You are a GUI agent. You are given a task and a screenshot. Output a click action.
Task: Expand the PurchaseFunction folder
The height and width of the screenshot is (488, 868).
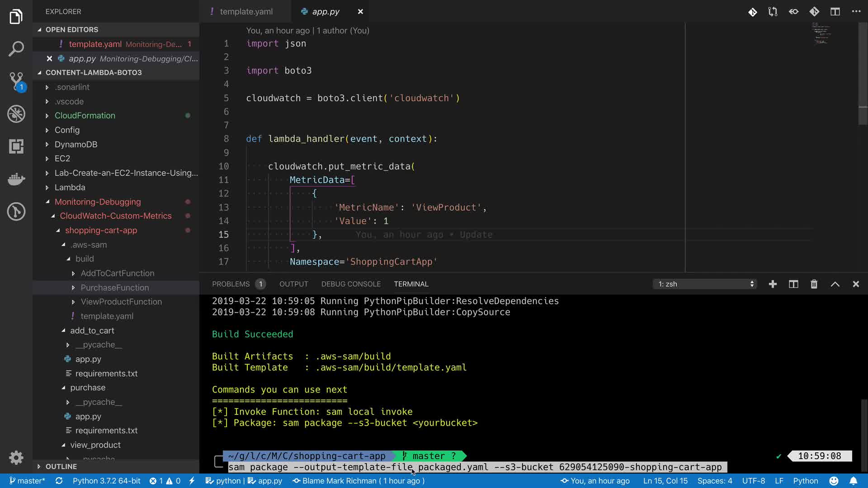[114, 288]
